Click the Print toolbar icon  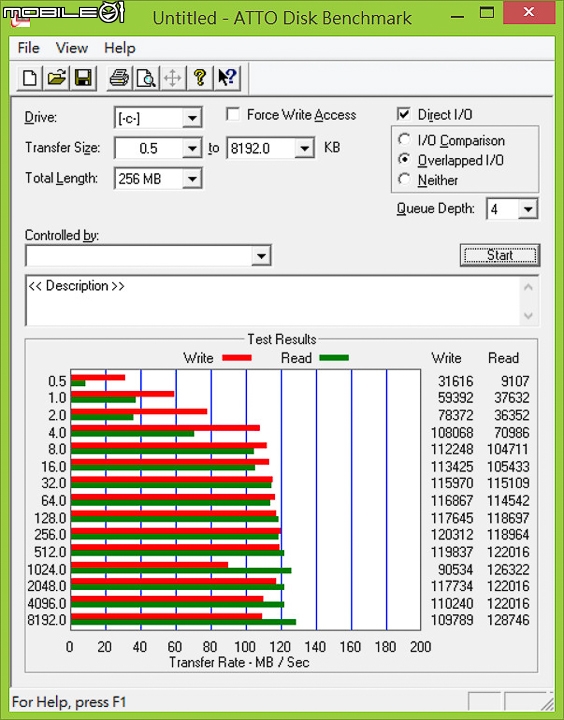point(119,78)
